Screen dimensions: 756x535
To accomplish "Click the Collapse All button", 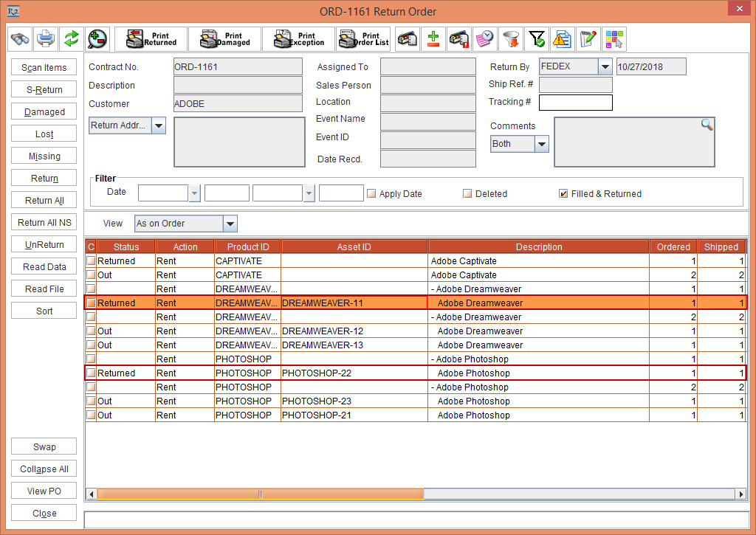I will [44, 469].
